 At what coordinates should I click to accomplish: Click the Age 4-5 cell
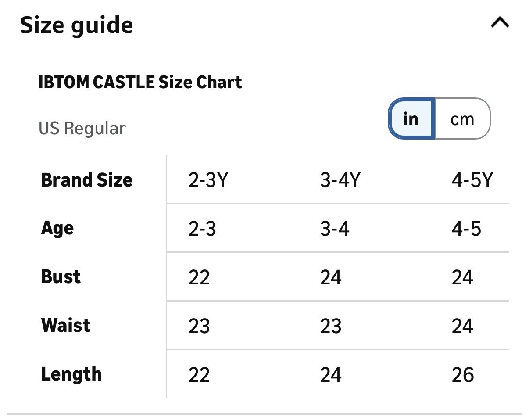point(466,229)
